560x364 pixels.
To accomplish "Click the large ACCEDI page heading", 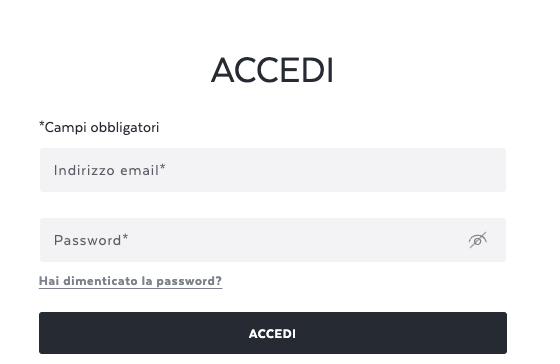I will (x=272, y=70).
